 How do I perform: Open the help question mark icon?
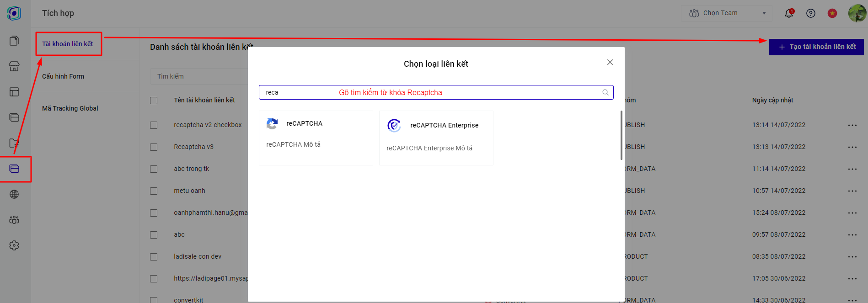(x=810, y=13)
